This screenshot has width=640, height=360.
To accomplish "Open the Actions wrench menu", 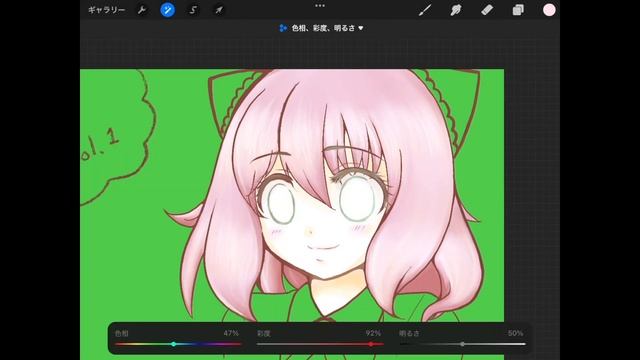I will pos(142,10).
